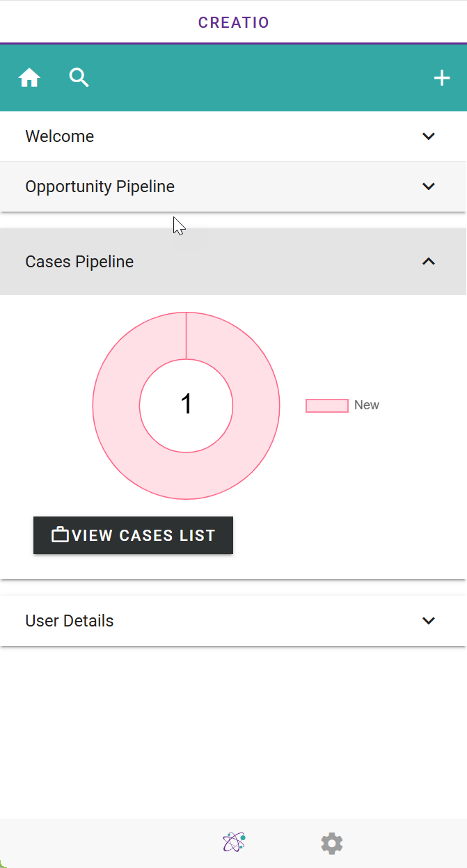Open the atom logo icon in bottom bar
467x868 pixels.
[x=234, y=843]
